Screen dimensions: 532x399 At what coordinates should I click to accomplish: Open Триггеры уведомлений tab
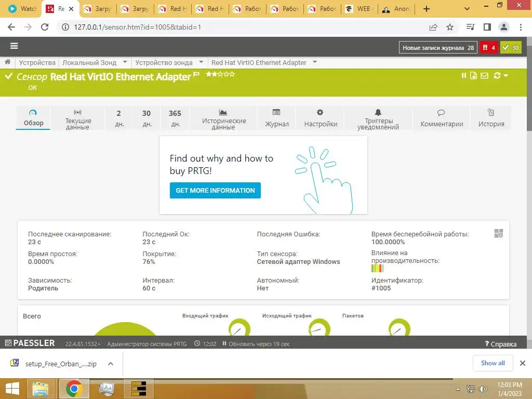(x=378, y=118)
